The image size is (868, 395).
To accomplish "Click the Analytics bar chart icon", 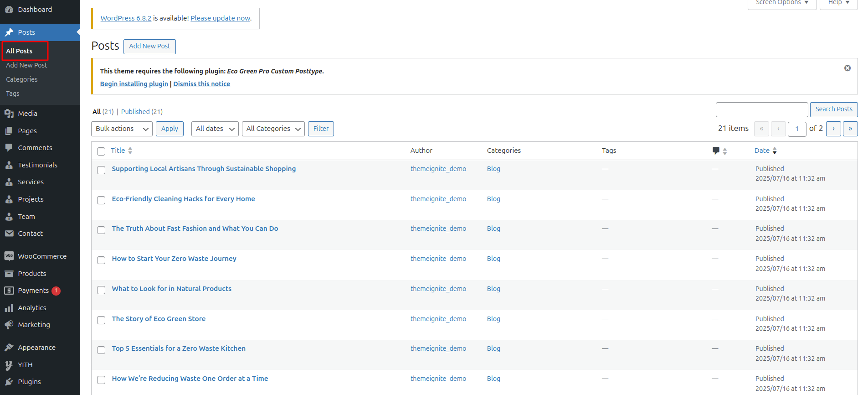I will [x=9, y=308].
